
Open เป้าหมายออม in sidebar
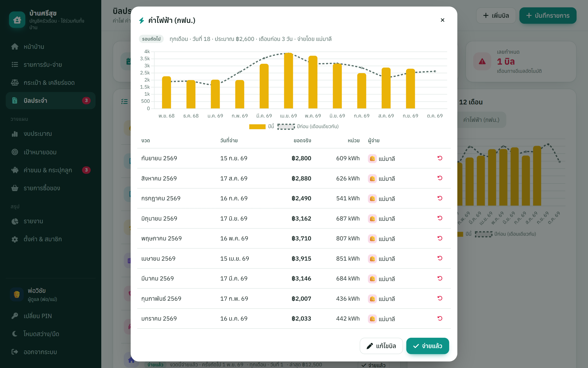(51, 152)
